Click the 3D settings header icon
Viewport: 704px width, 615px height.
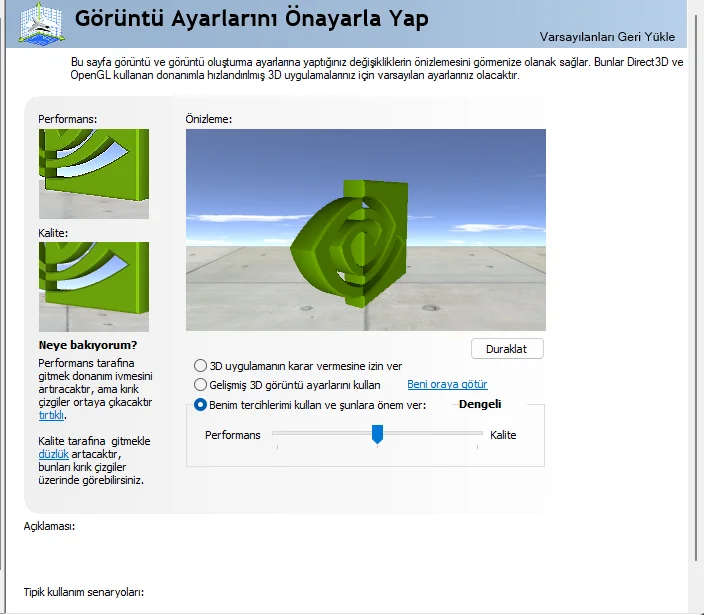(x=41, y=23)
